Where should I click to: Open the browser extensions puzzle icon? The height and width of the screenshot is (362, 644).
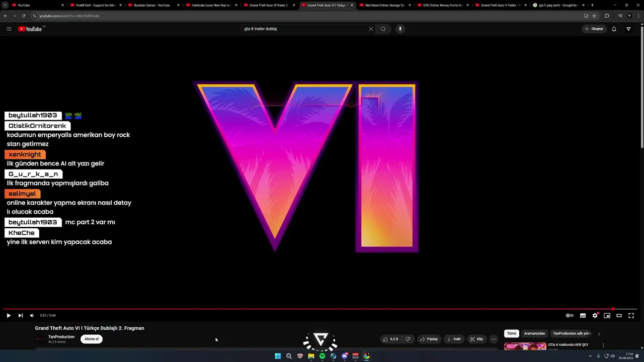607,16
